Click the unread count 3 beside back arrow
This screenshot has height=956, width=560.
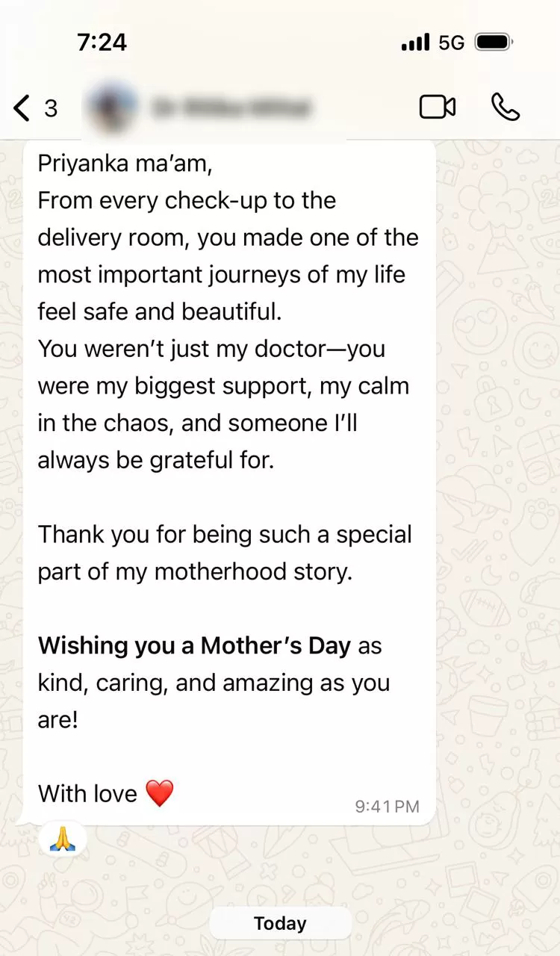[x=51, y=109]
